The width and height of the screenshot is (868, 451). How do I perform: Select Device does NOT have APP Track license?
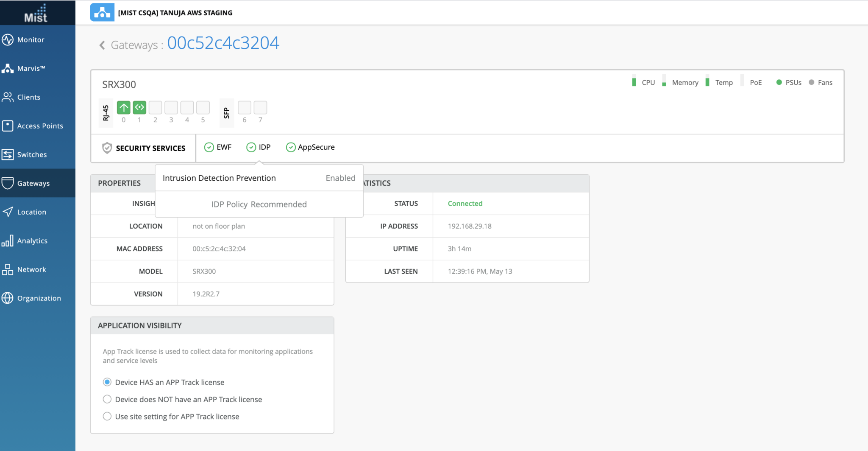click(x=107, y=399)
